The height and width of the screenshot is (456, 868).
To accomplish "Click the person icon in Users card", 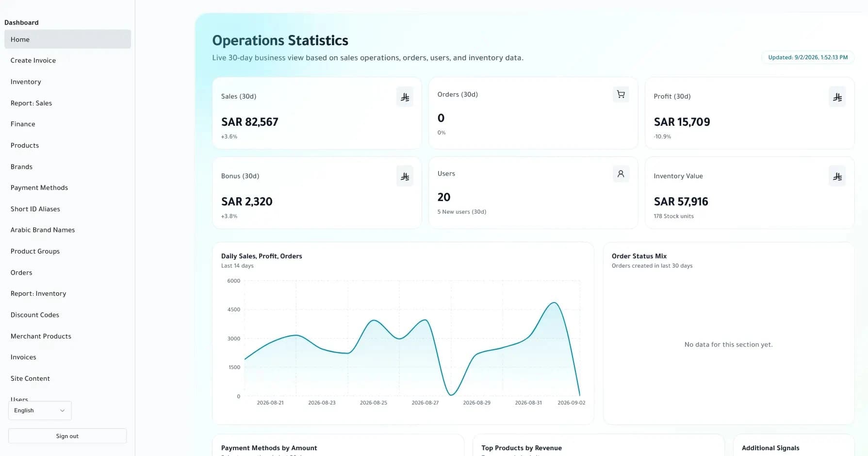I will pos(621,174).
